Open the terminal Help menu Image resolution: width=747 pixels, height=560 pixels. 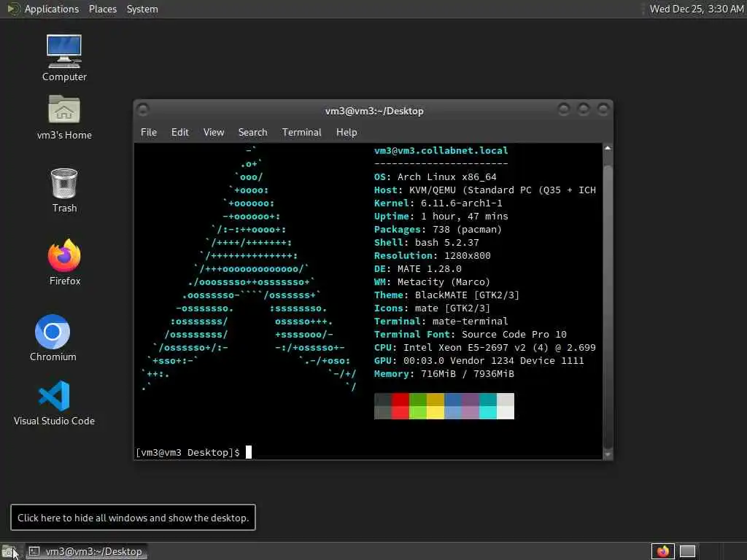[347, 132]
